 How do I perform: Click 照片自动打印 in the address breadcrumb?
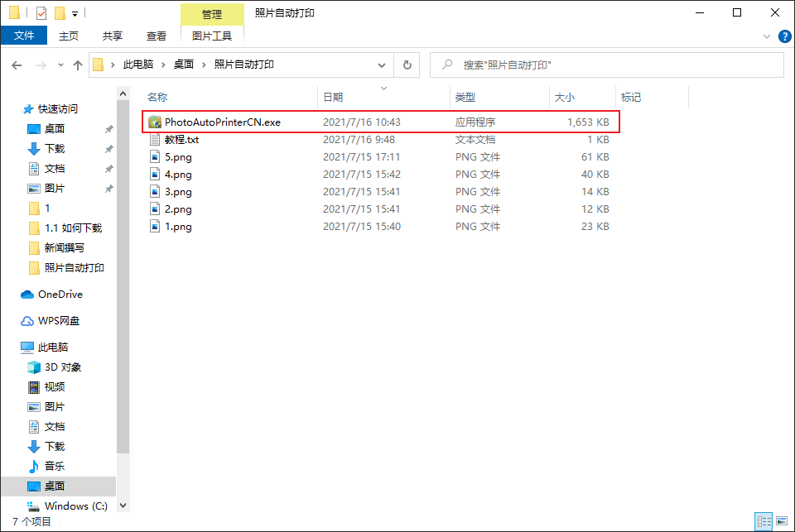click(243, 65)
